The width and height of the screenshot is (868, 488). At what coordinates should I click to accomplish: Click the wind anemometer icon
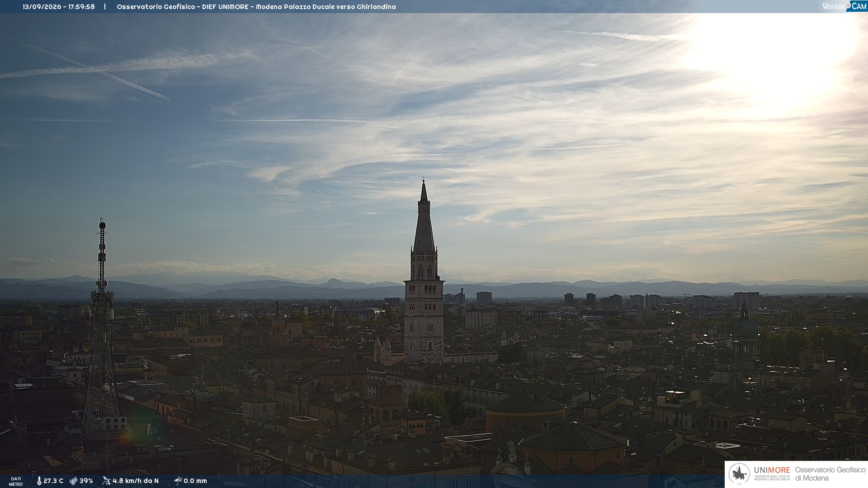[x=106, y=481]
